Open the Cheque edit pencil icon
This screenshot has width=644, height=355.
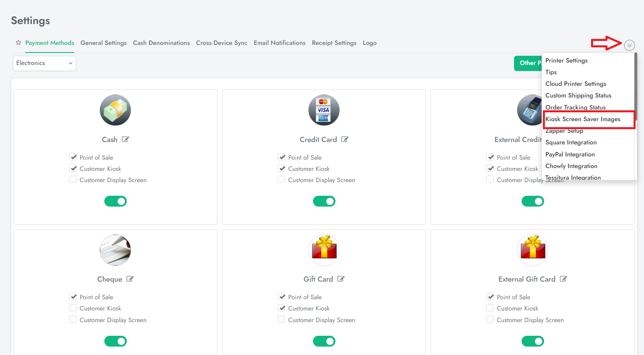(130, 279)
